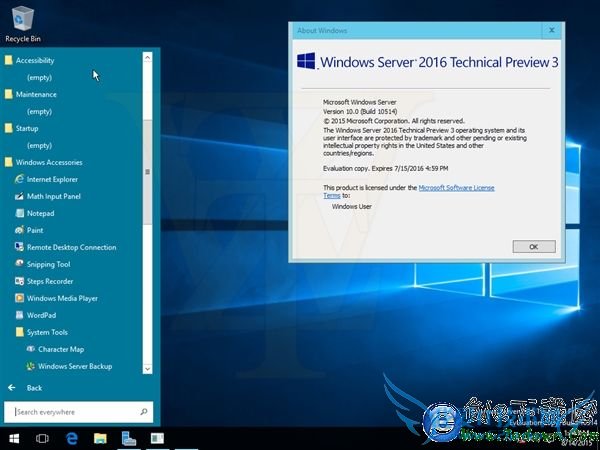Screen dimensions: 600x450
Task: Click the Start menu scrollbar down arrow
Action: [147, 369]
